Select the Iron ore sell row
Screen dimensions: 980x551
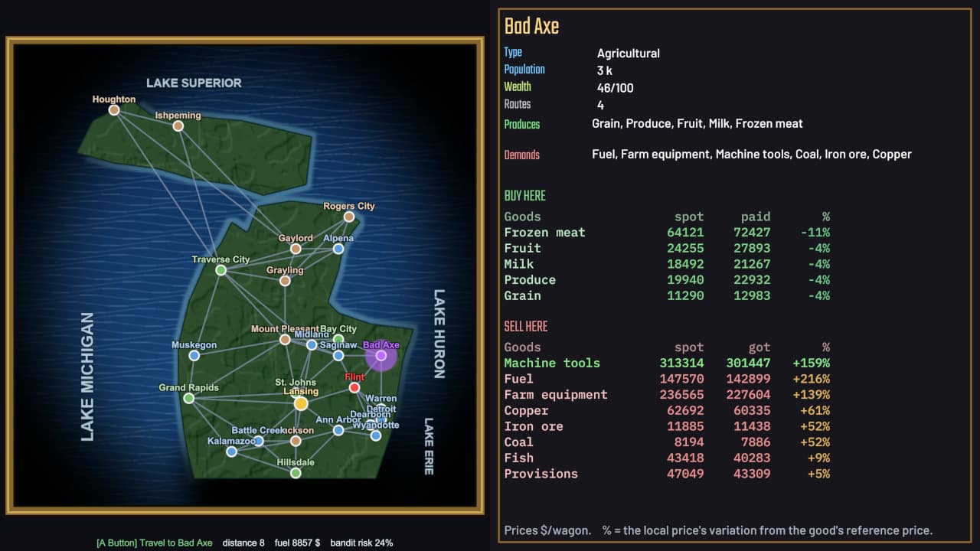(x=667, y=426)
